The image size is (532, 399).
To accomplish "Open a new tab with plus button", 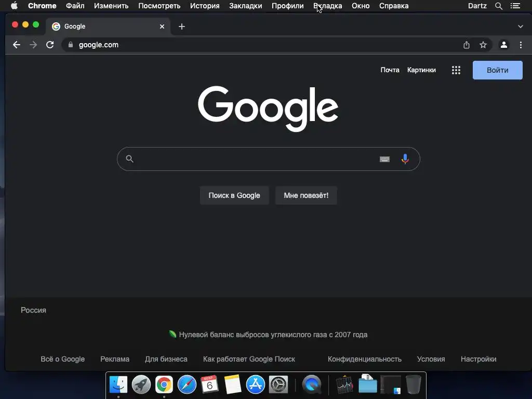I will pos(182,26).
